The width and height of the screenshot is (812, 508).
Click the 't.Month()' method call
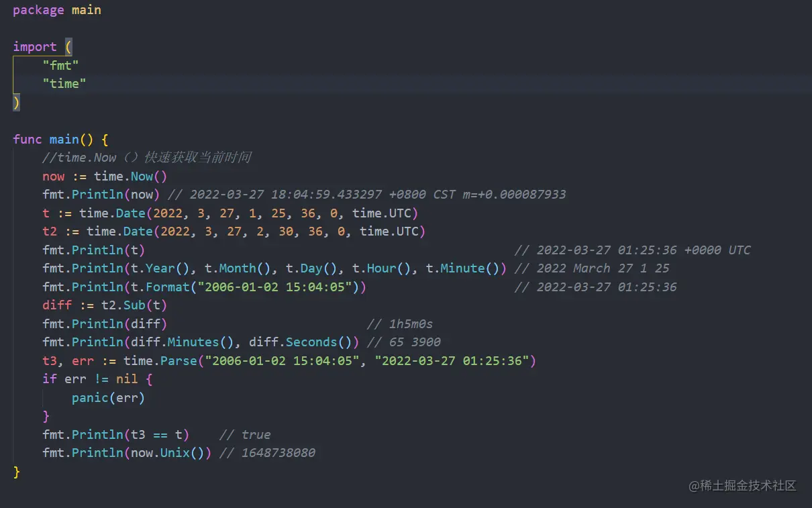click(x=238, y=268)
